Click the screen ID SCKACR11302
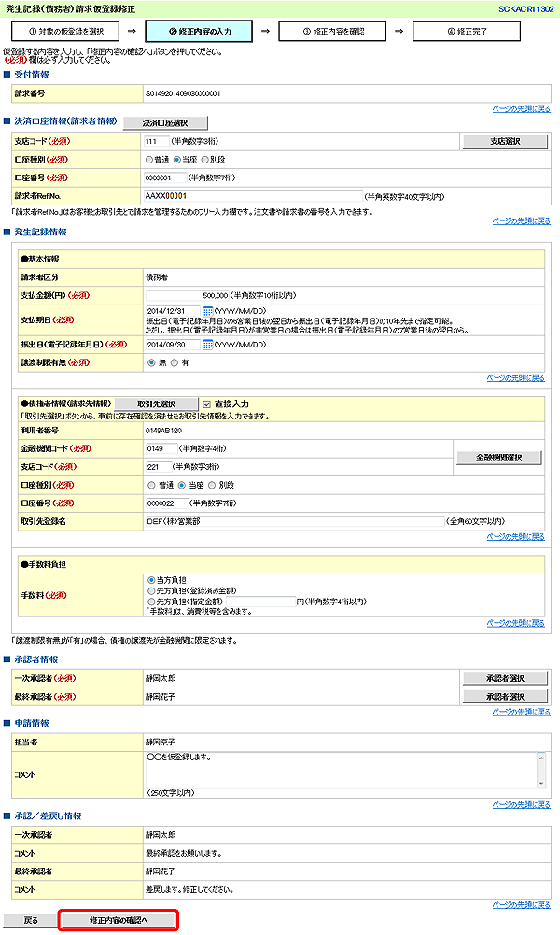560x935 pixels. 526,9
